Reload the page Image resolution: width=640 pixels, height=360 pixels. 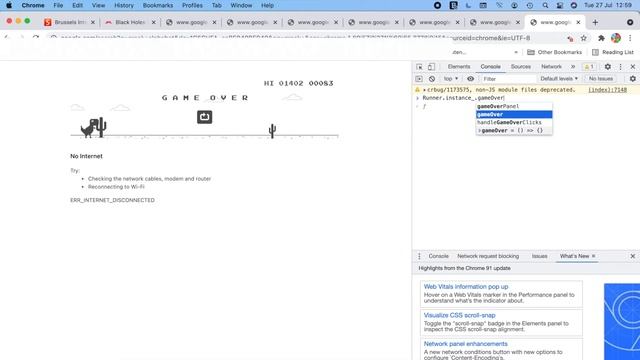click(x=36, y=38)
